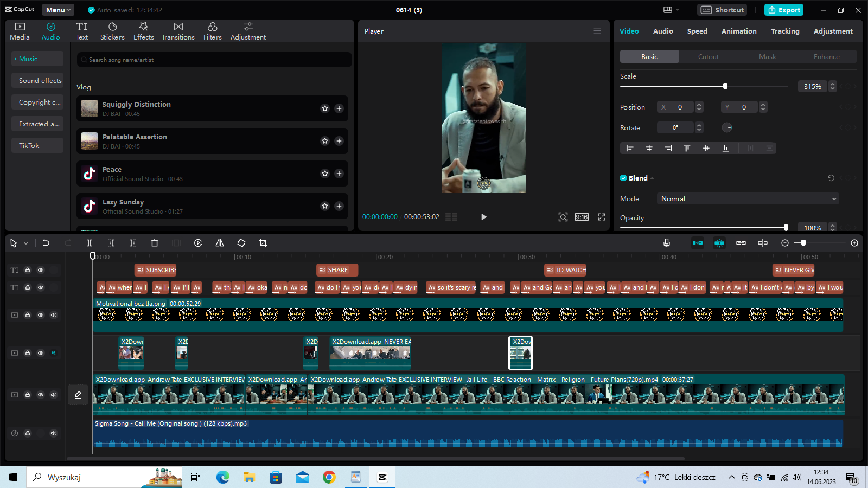
Task: Adjust the Scale percentage stepper
Action: click(833, 86)
